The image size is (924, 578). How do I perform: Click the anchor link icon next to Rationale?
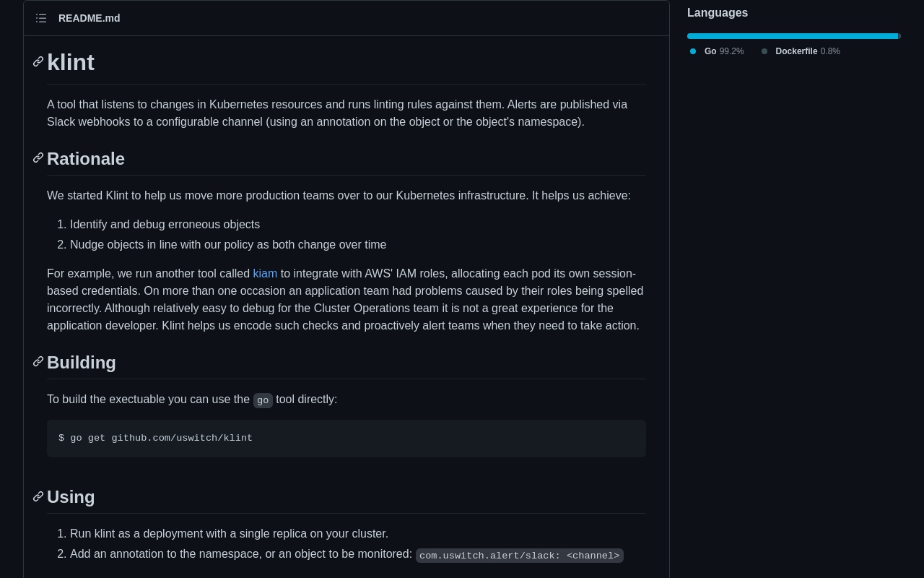pyautogui.click(x=38, y=158)
